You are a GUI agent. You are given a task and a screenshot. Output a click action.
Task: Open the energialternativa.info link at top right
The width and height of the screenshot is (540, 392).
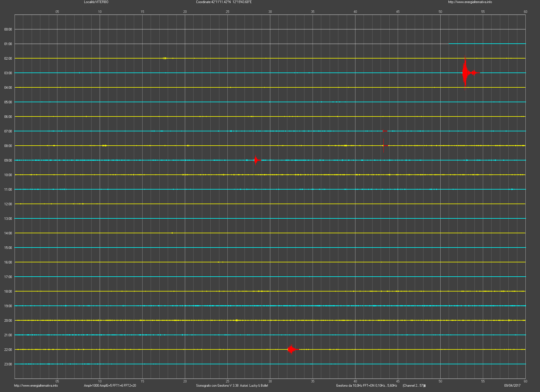click(x=470, y=2)
